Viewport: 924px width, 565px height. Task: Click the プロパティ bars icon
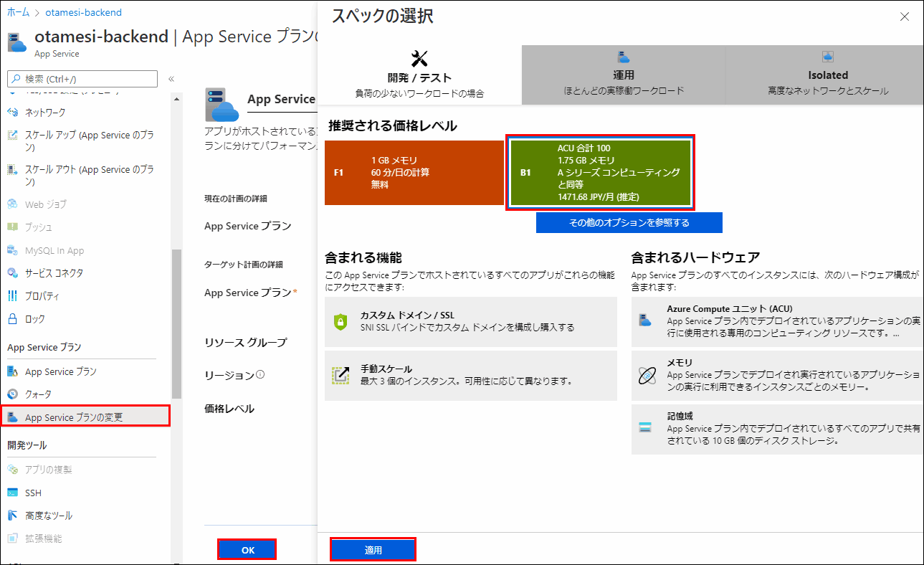[x=12, y=296]
